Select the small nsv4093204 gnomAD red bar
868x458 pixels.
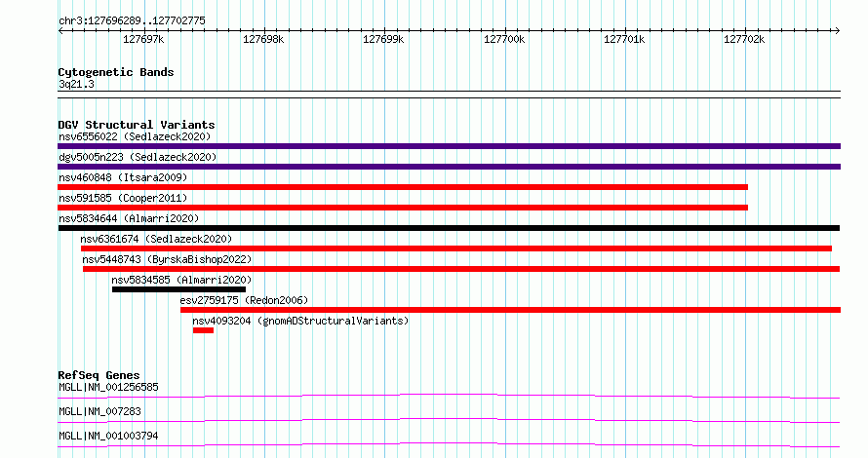pos(203,330)
